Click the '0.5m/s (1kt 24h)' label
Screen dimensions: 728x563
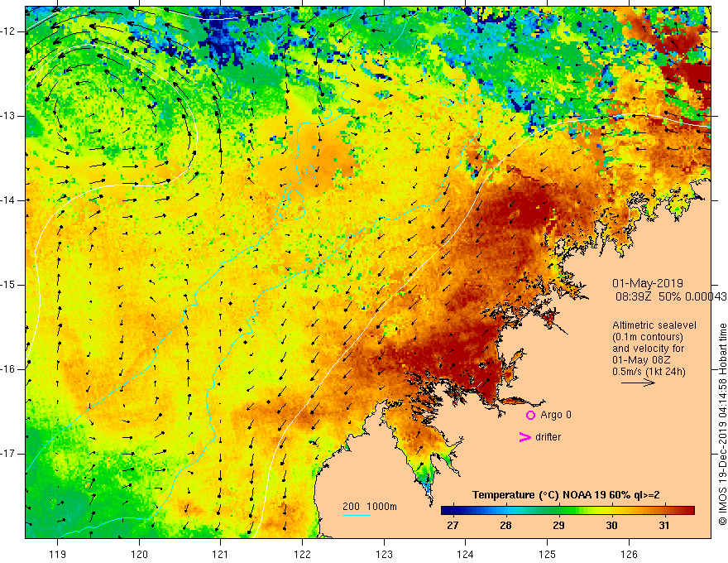tap(649, 372)
